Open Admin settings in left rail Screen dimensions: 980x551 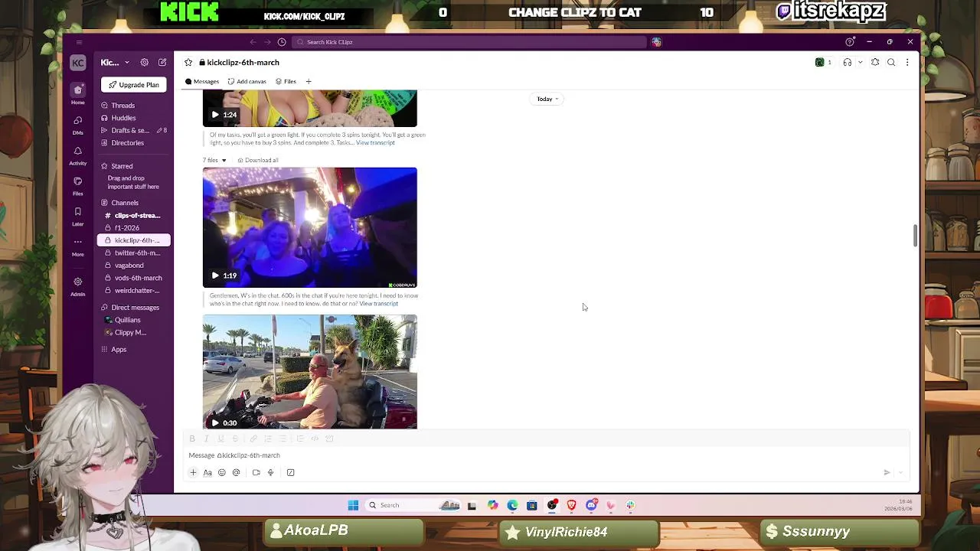click(77, 286)
